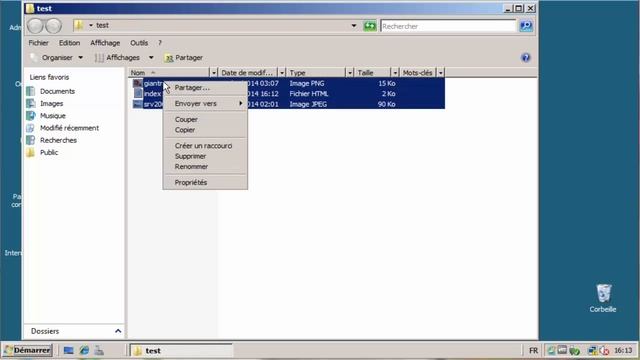The height and width of the screenshot is (360, 640).
Task: Open Envoyer vers submenu
Action: (205, 103)
